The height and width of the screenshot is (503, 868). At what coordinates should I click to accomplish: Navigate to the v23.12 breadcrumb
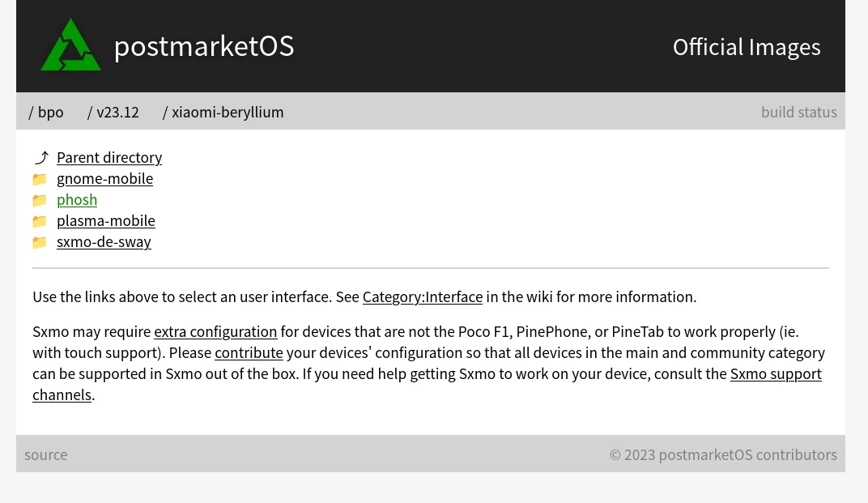point(117,113)
